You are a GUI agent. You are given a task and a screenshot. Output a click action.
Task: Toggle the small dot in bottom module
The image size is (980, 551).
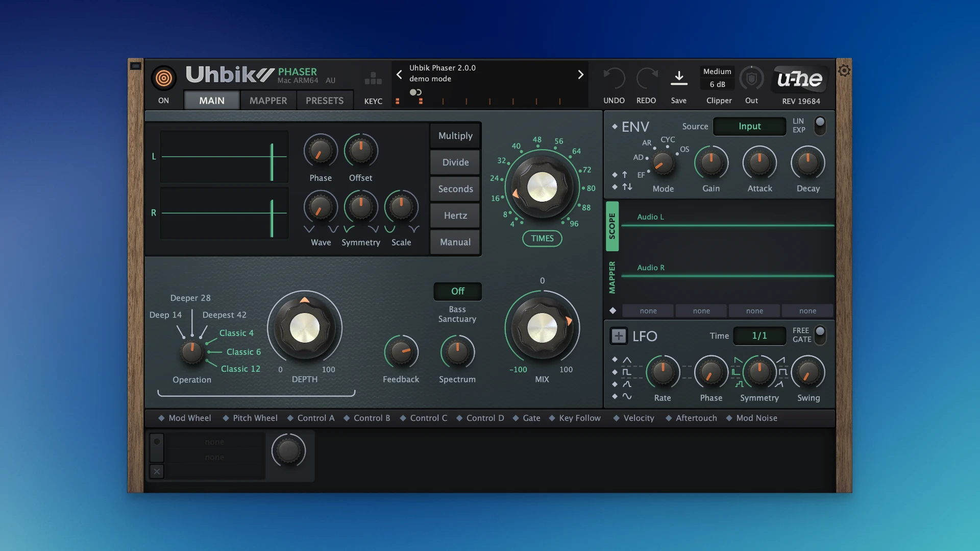(x=157, y=441)
